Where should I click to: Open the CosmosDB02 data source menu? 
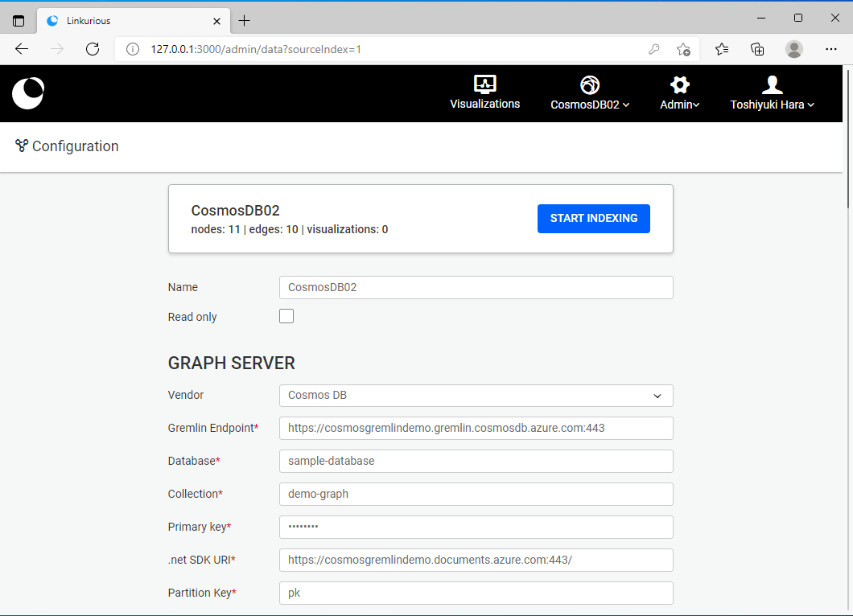[x=590, y=93]
